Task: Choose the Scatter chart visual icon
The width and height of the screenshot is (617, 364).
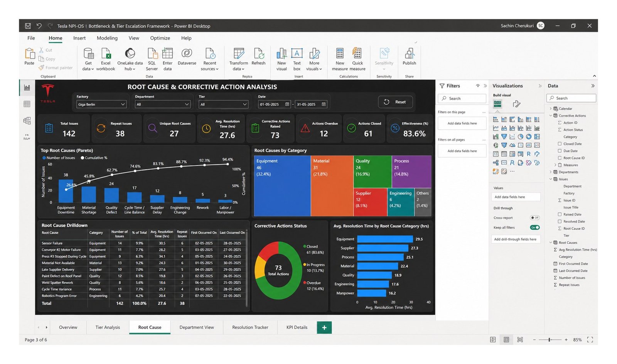Action: [x=512, y=137]
